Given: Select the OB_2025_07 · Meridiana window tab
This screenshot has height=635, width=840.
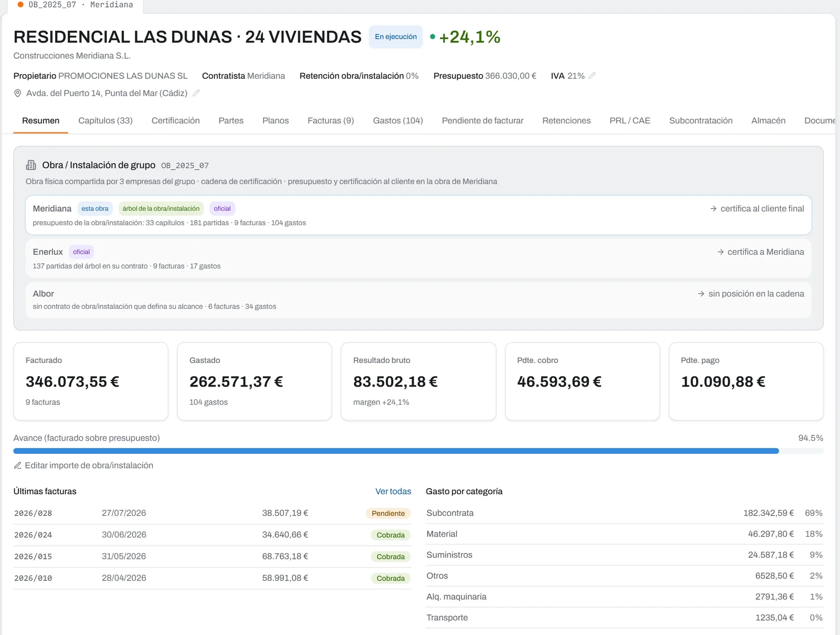Looking at the screenshot, I should tap(75, 5).
